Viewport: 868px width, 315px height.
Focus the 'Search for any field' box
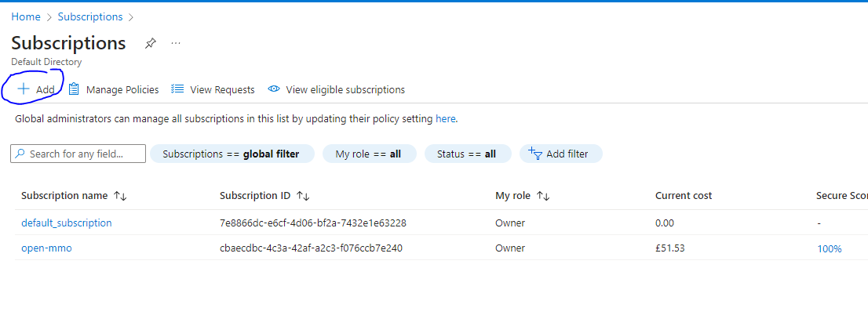point(78,154)
